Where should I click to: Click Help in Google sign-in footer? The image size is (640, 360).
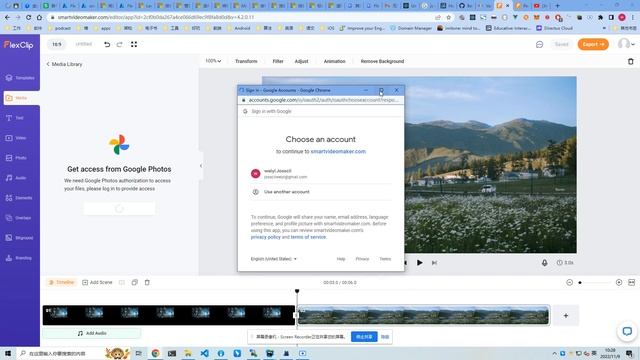point(341,259)
